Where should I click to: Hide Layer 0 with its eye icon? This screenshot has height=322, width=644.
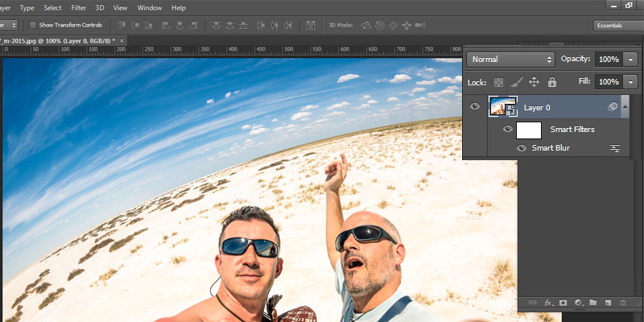tap(475, 106)
